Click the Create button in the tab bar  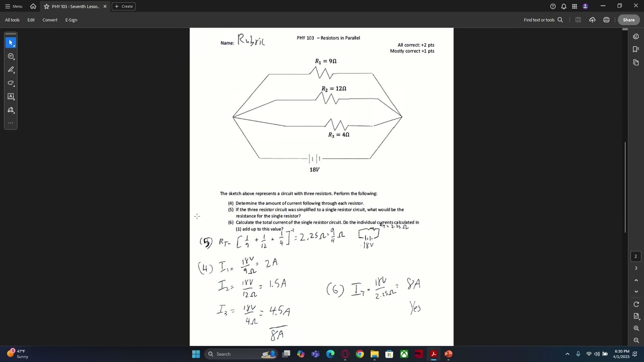(123, 7)
